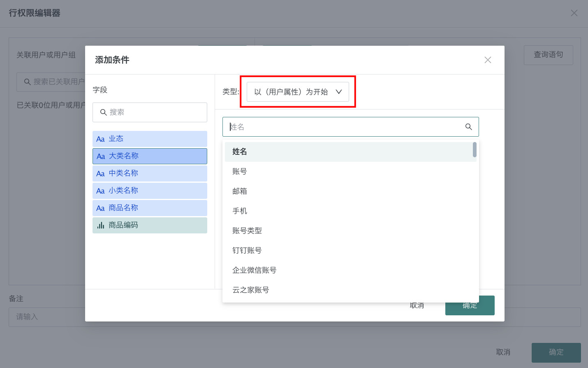588x368 pixels.
Task: Open the 类型 dropdown
Action: 298,92
